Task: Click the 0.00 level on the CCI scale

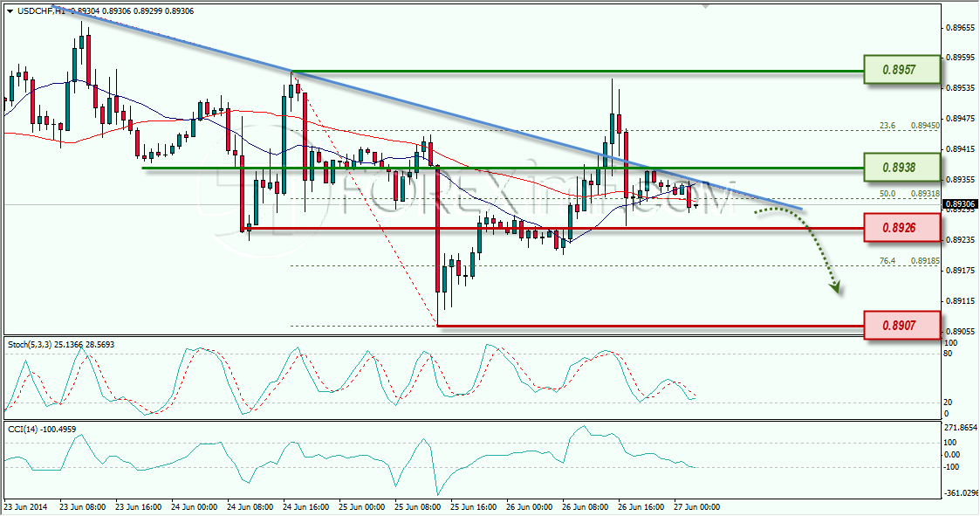Action: (952, 455)
